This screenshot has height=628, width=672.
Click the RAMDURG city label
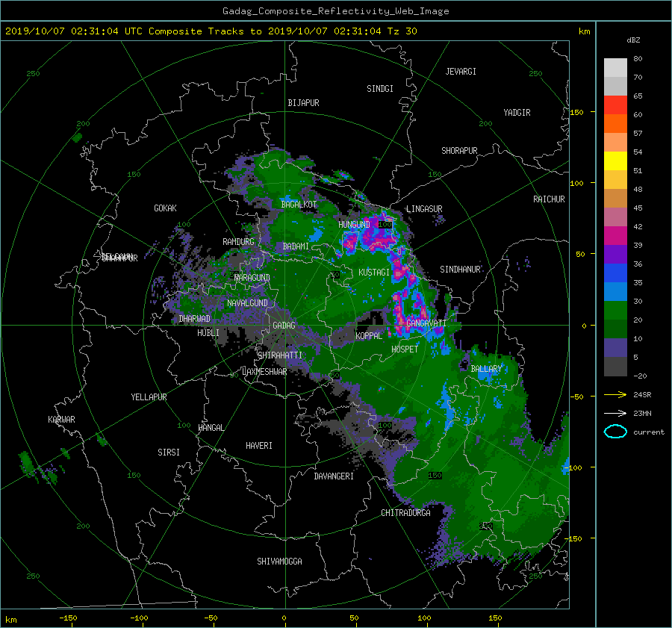238,242
